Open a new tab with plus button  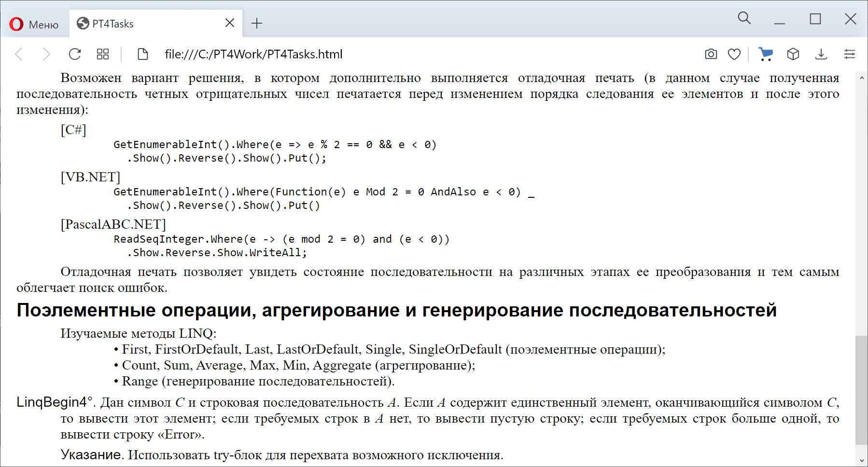pos(257,23)
